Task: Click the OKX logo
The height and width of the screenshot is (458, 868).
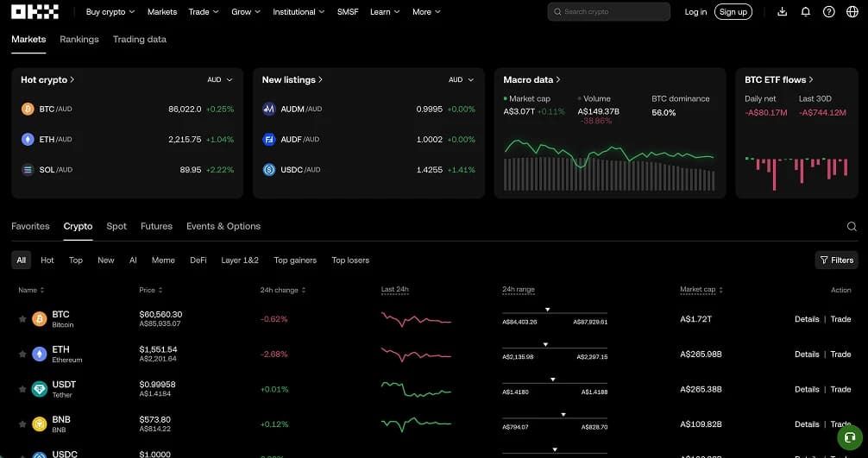Action: [35, 11]
